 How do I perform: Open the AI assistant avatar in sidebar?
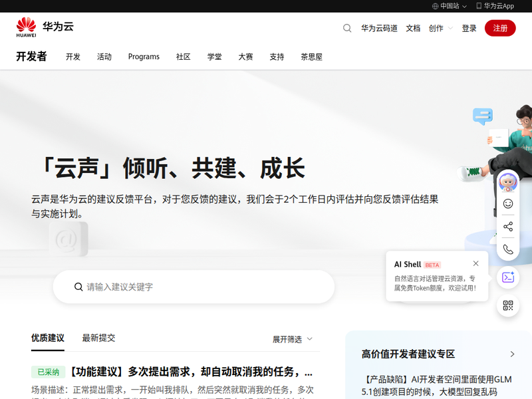[x=507, y=182]
